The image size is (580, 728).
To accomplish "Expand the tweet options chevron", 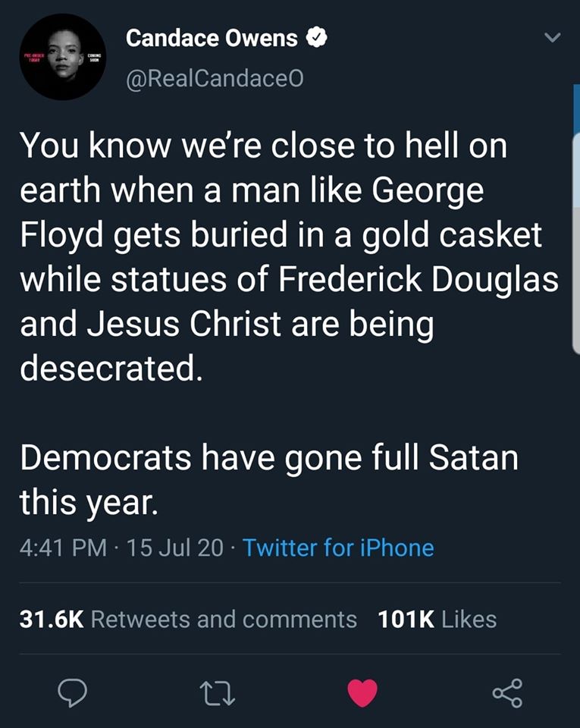I will 553,37.
